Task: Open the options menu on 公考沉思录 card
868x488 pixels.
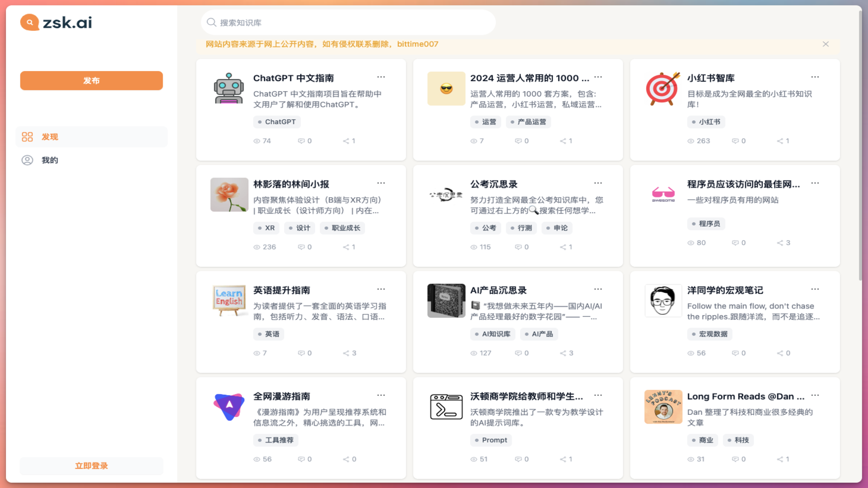Action: (x=598, y=183)
